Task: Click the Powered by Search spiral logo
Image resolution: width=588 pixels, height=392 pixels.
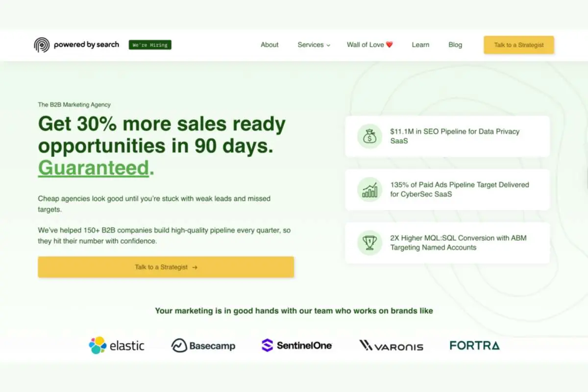Action: 42,45
